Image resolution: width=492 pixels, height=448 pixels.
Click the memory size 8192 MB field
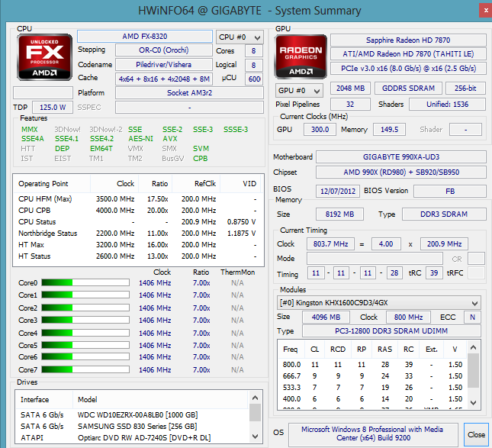(339, 214)
